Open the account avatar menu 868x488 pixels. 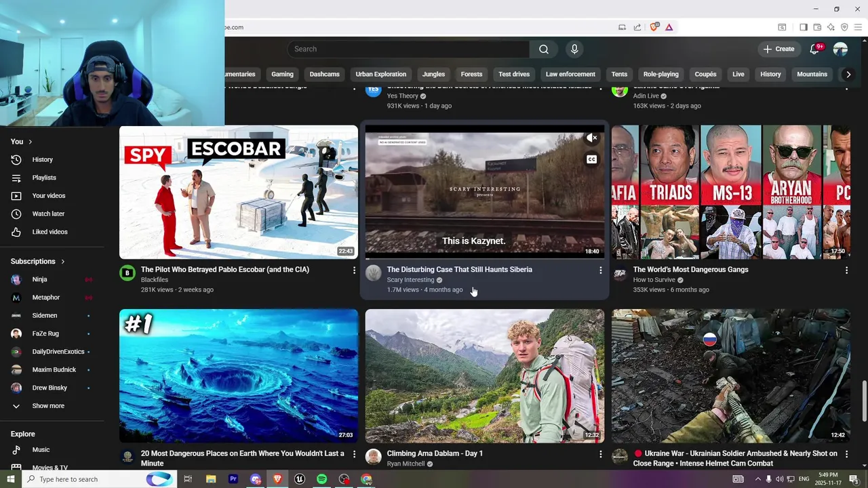840,49
